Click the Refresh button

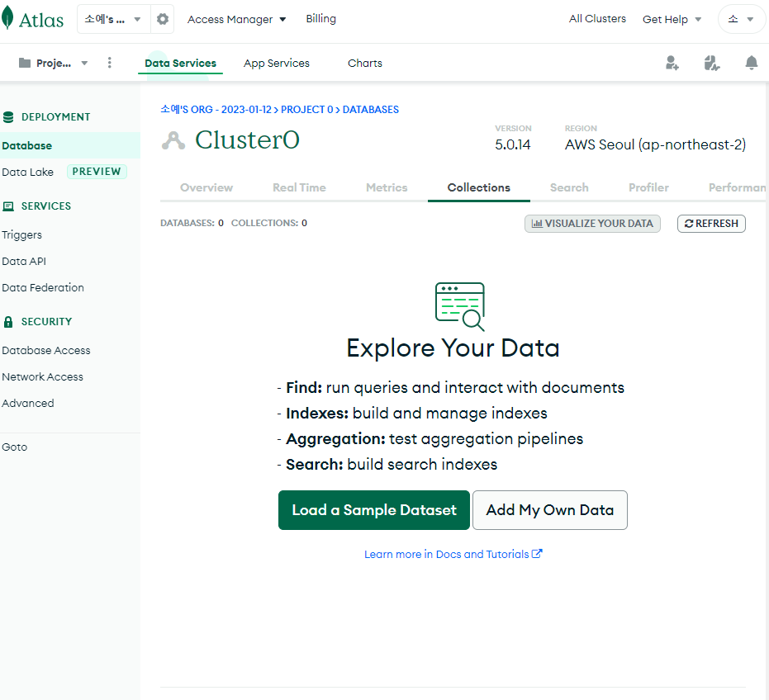(712, 224)
